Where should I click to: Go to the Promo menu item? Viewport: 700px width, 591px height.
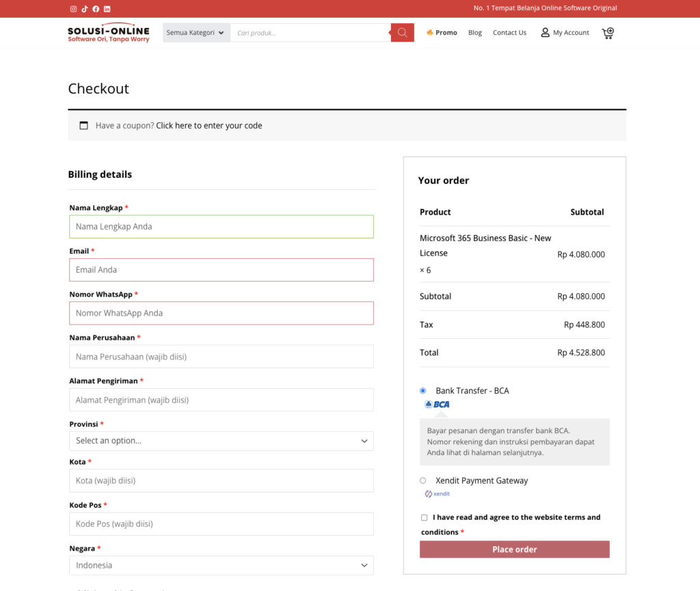point(446,33)
